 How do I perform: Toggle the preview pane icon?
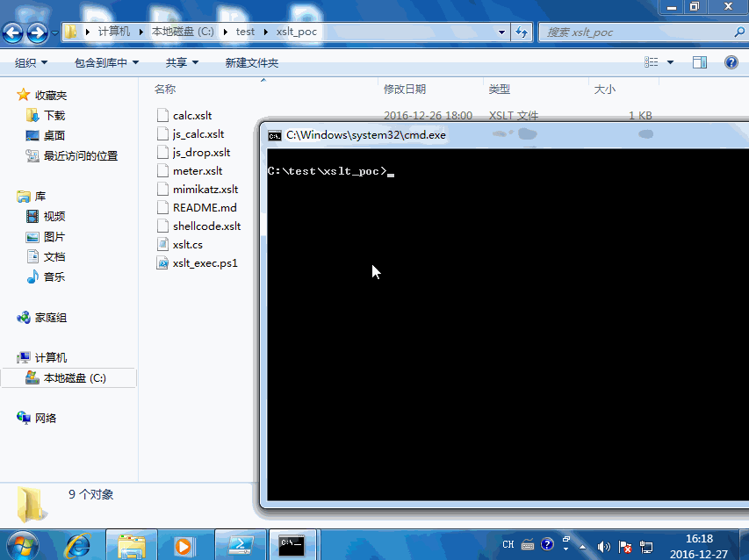pyautogui.click(x=699, y=61)
